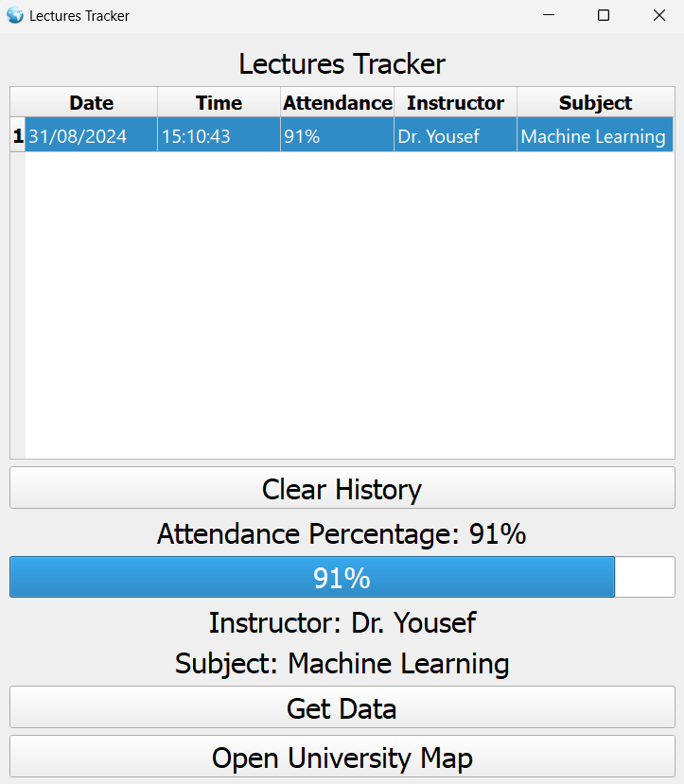Click the Attendance Percentage label
The height and width of the screenshot is (784, 684).
pyautogui.click(x=342, y=534)
